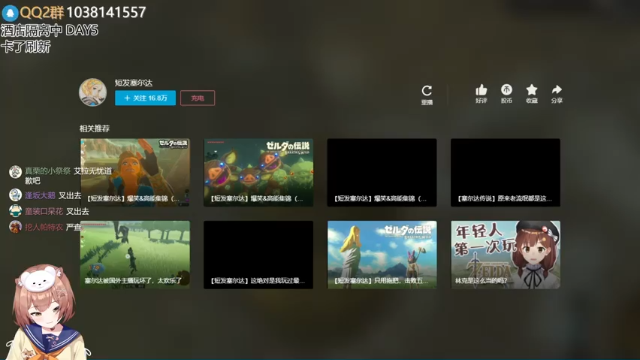
Task: Click the 分享 share arrow icon
Action: pyautogui.click(x=557, y=90)
